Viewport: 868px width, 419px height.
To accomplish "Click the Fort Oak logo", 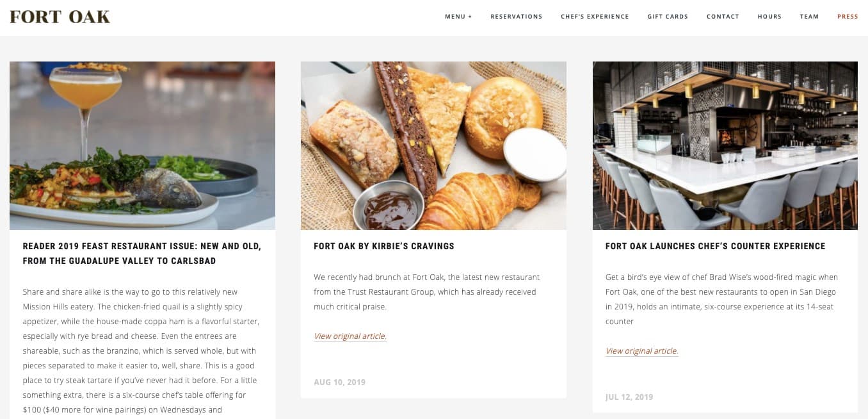I will [60, 17].
